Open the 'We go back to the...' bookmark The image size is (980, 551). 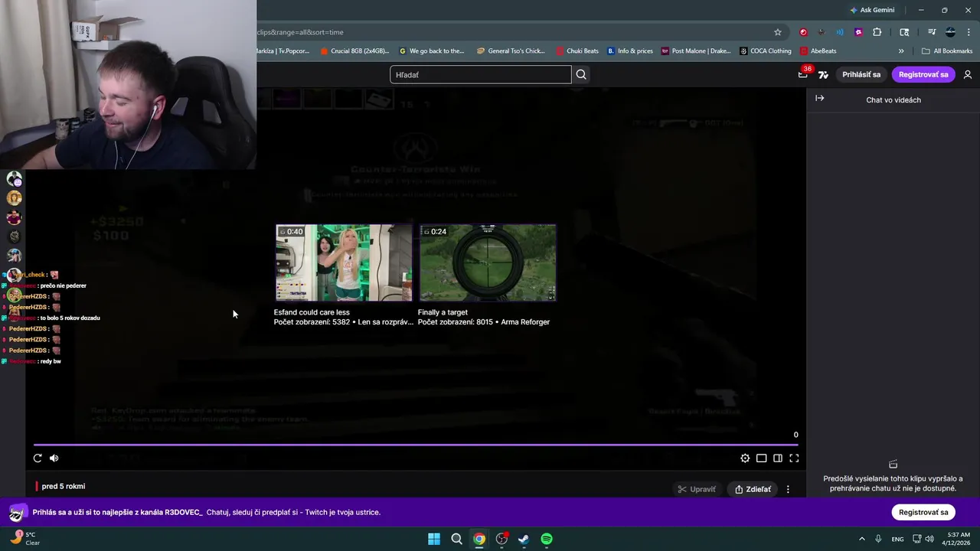pos(432,51)
